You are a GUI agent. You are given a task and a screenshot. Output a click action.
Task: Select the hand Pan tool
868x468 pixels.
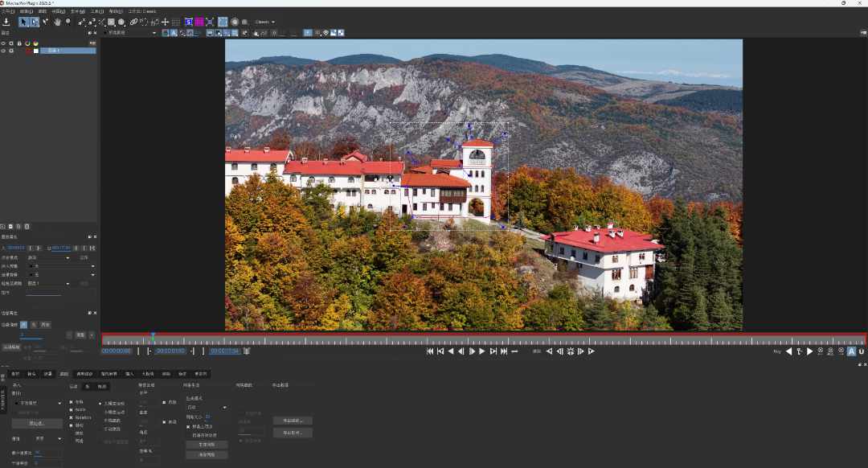tap(57, 22)
